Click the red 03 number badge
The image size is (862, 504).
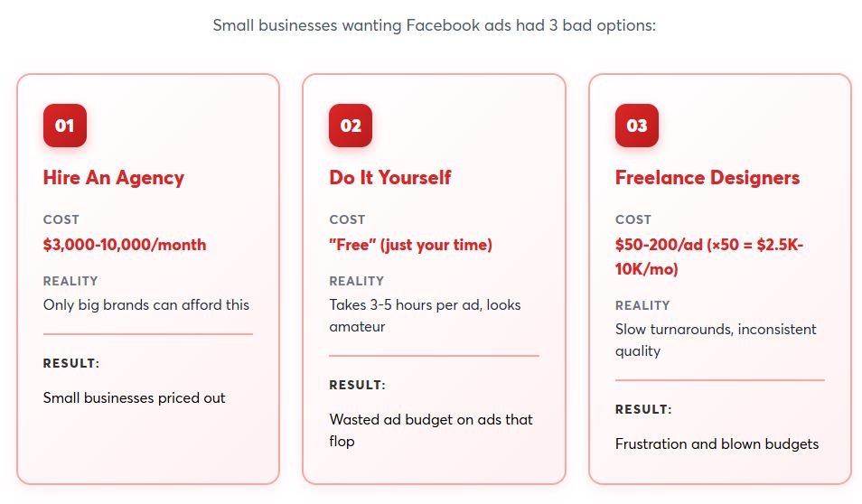coord(637,126)
